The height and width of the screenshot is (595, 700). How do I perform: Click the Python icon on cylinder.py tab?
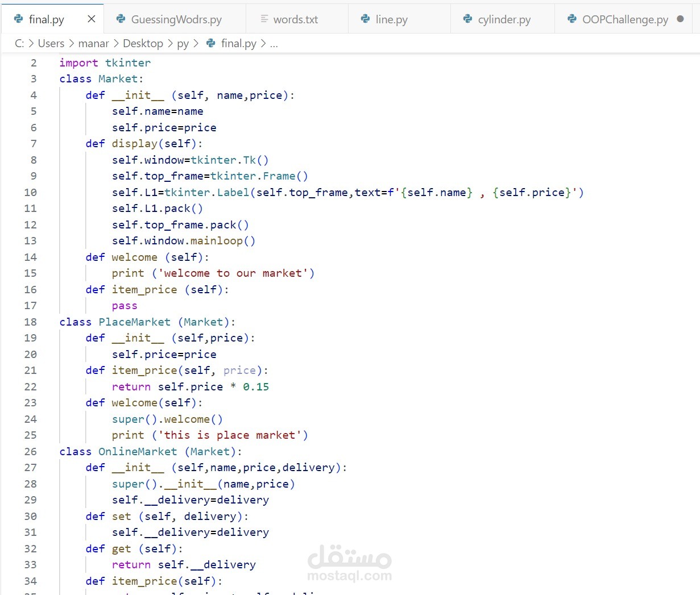[467, 19]
